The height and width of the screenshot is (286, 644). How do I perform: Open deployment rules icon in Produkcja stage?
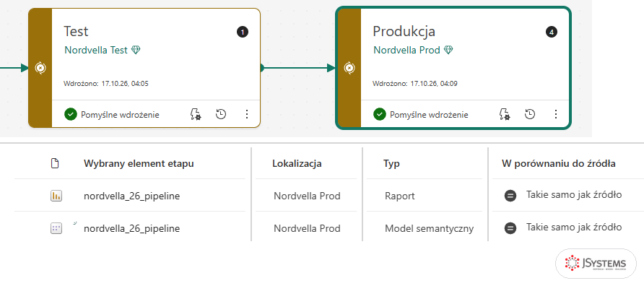[x=505, y=114]
